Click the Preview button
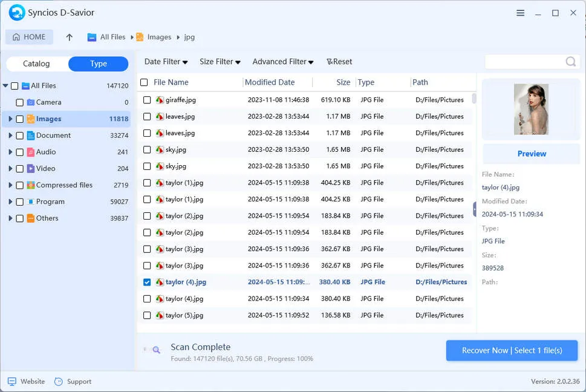The width and height of the screenshot is (586, 392). (x=532, y=154)
